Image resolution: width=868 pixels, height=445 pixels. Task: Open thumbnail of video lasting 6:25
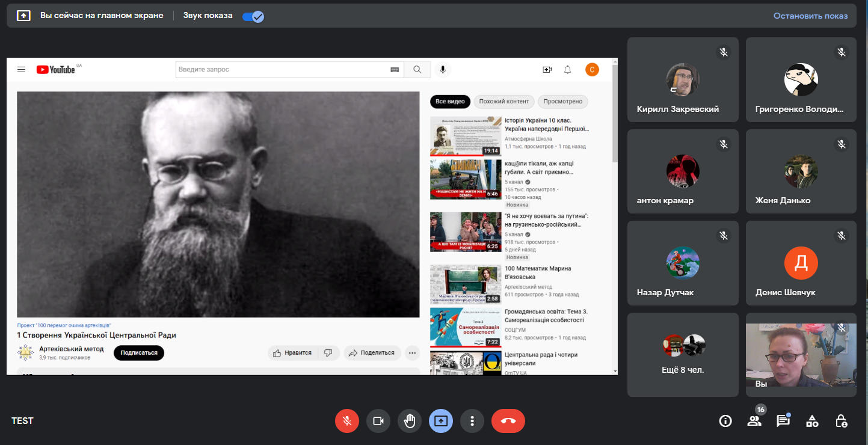[466, 232]
